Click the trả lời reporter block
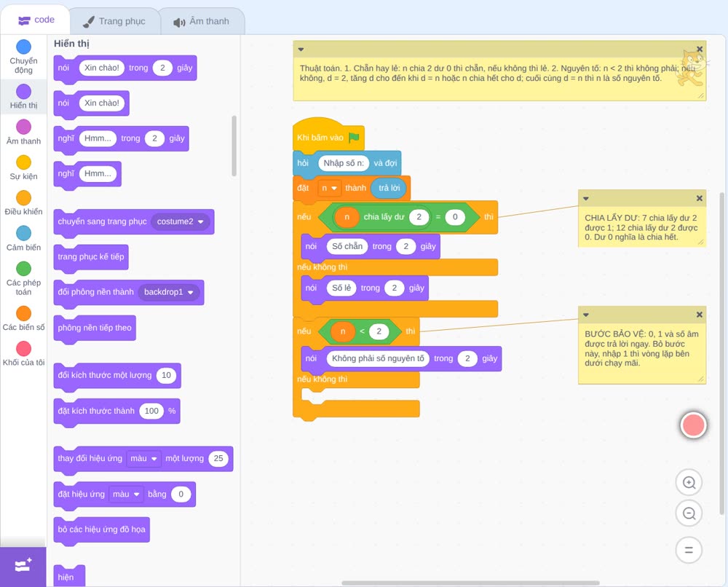Screen dimensions: 728x587 coord(389,188)
